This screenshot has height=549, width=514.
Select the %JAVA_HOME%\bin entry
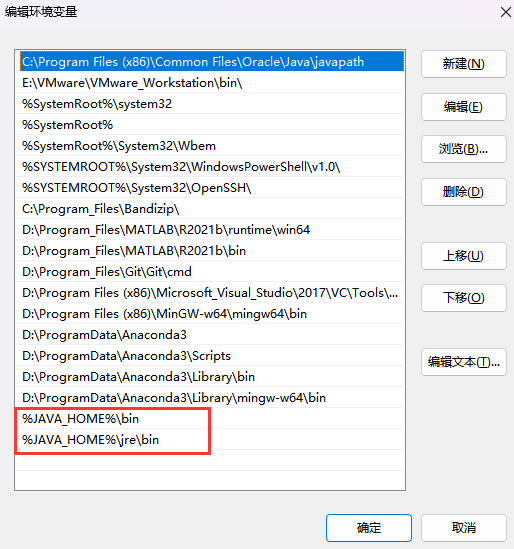[210, 419]
